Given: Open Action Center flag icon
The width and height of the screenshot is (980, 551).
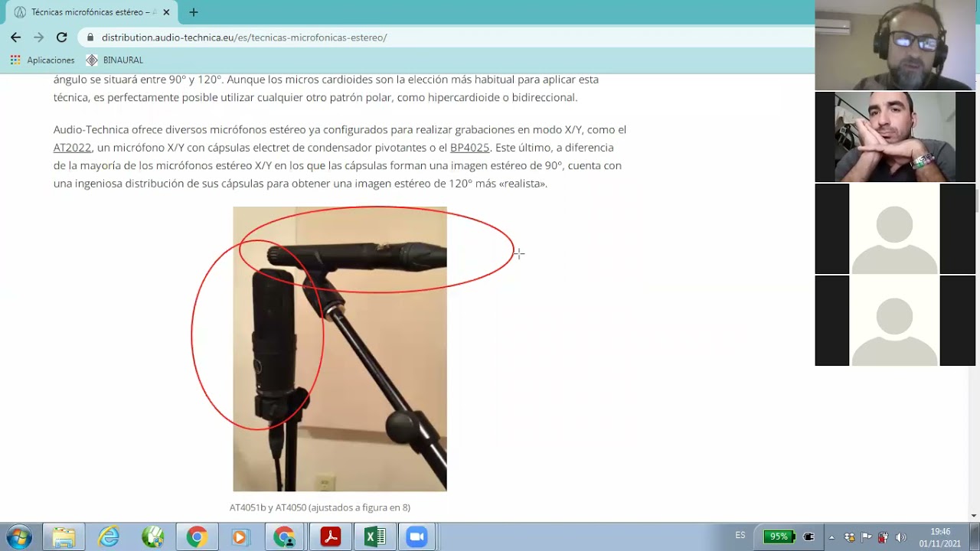Looking at the screenshot, I should pyautogui.click(x=866, y=537).
